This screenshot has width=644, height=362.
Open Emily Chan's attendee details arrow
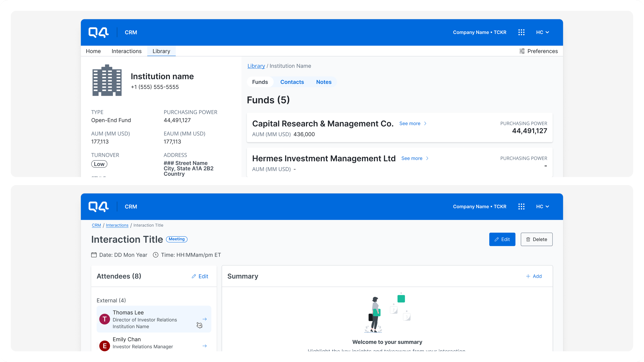tap(204, 346)
